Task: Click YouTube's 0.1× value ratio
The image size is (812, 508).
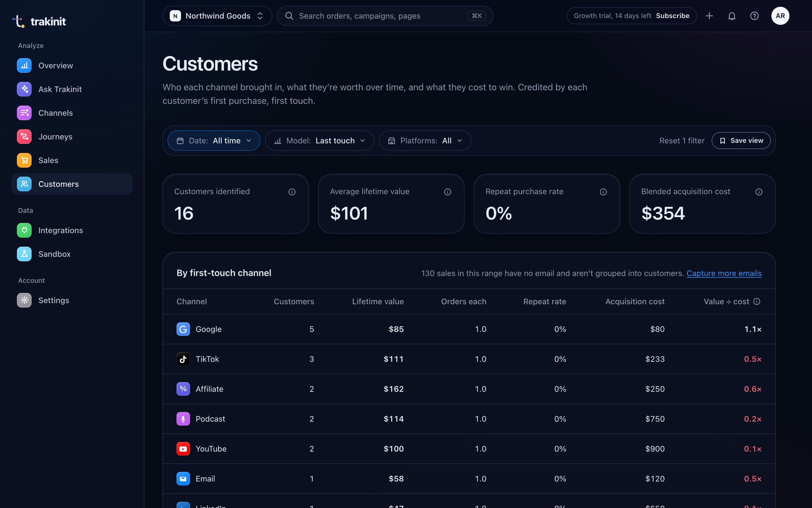Action: coord(753,448)
